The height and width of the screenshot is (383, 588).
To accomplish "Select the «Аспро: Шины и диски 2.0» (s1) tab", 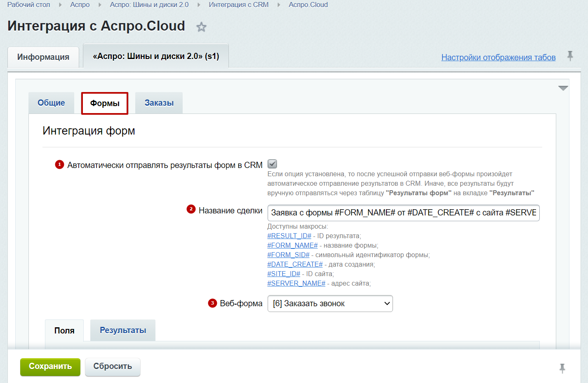I will click(156, 56).
